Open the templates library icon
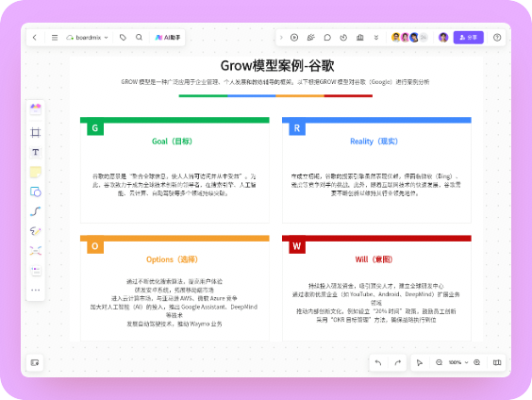This screenshot has height=400, width=532. [x=36, y=108]
